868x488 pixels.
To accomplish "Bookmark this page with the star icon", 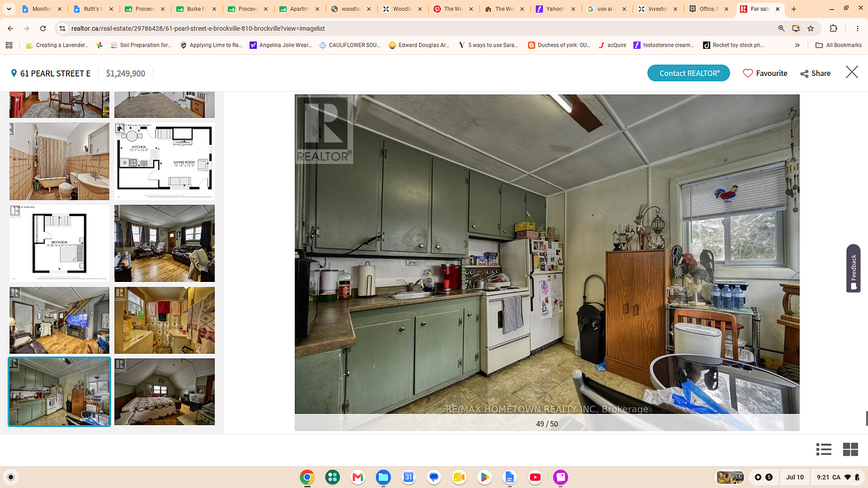I will click(x=811, y=28).
